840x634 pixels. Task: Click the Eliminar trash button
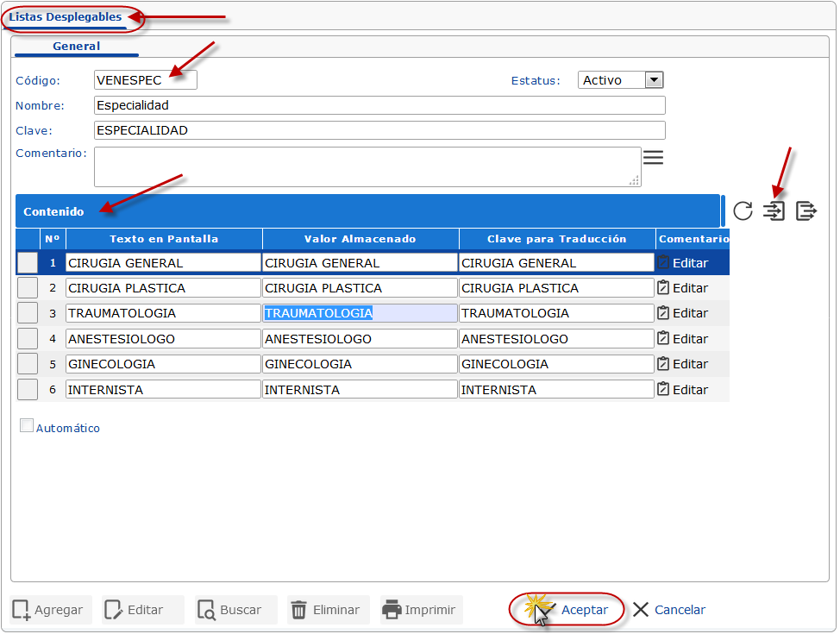[325, 610]
